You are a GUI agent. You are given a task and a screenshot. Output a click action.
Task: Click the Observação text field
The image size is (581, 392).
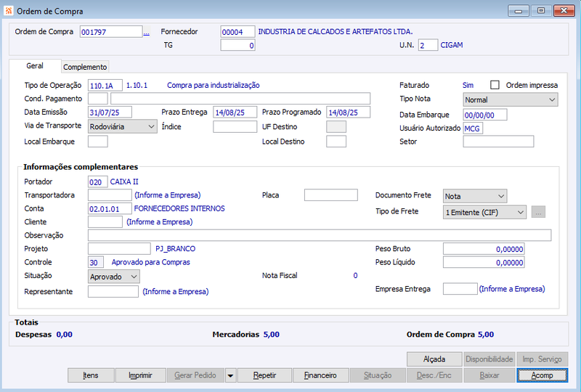(x=320, y=235)
